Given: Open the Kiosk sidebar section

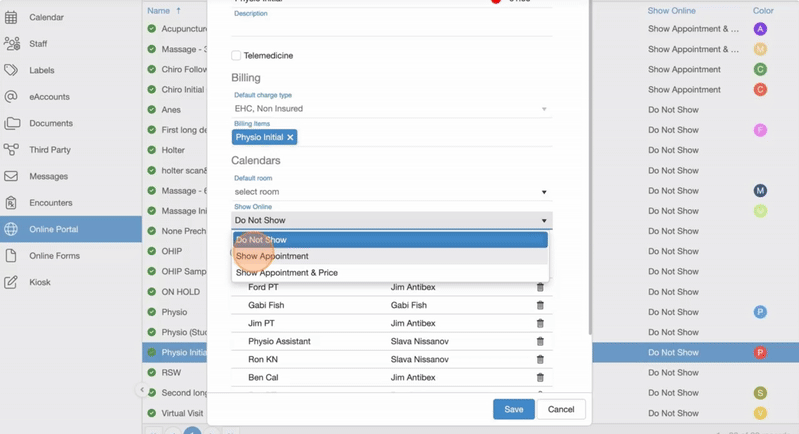Looking at the screenshot, I should 40,282.
